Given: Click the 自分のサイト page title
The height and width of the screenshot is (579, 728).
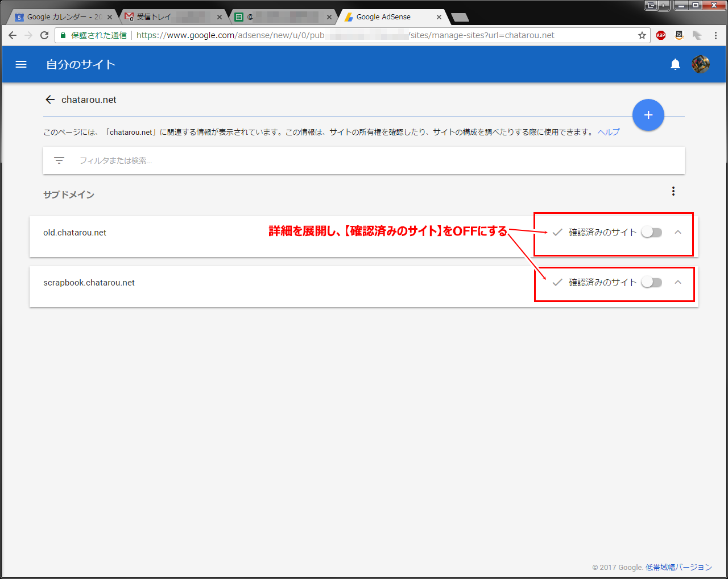Looking at the screenshot, I should click(x=81, y=64).
